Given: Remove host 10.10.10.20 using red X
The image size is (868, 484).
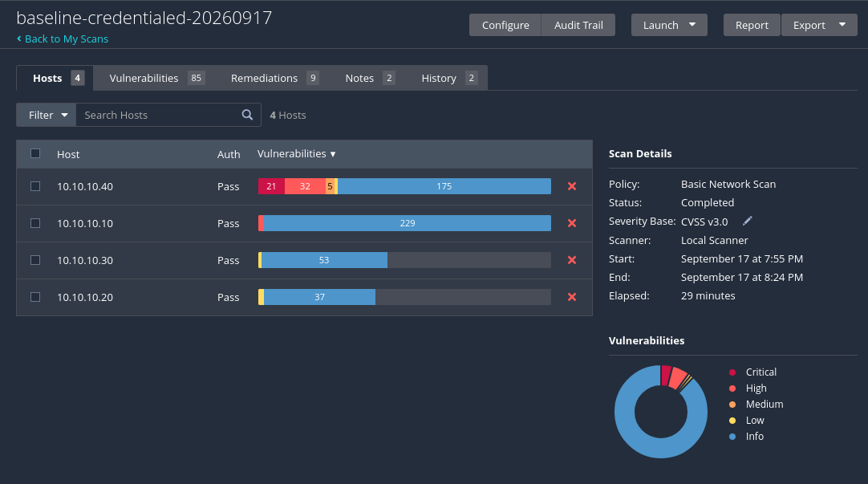Looking at the screenshot, I should click(x=572, y=297).
